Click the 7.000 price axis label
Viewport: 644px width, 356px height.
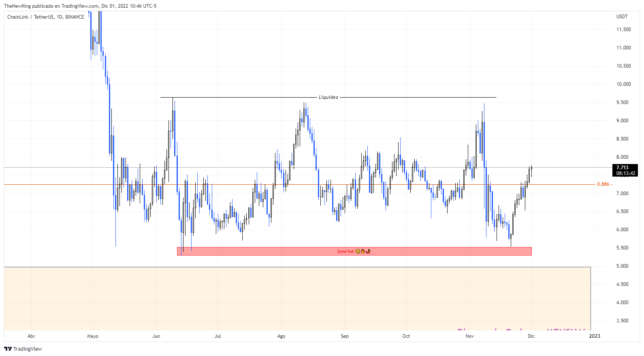622,194
